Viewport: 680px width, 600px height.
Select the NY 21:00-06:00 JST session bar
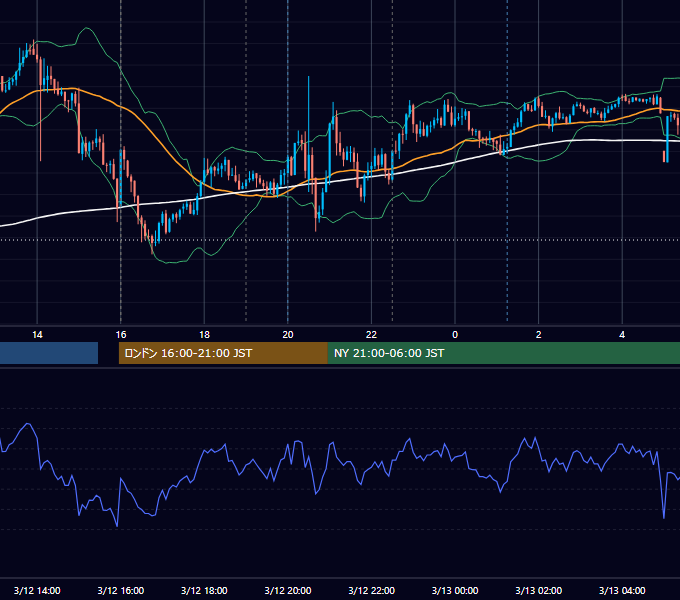[503, 353]
